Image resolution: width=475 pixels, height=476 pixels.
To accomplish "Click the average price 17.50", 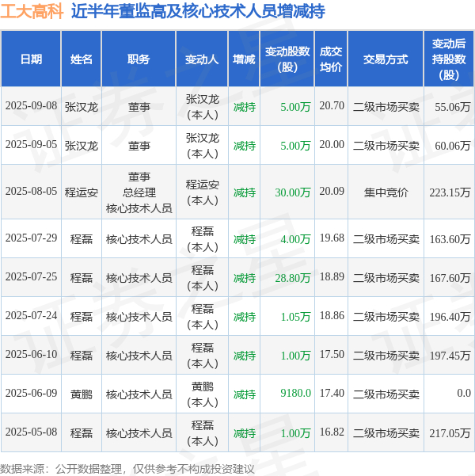I will [332, 355].
